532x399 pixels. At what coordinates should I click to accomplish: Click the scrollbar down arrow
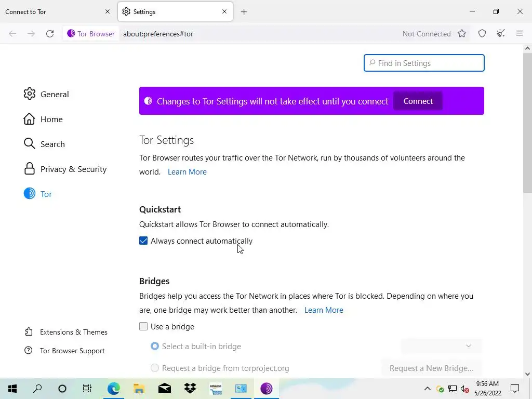coord(527,374)
